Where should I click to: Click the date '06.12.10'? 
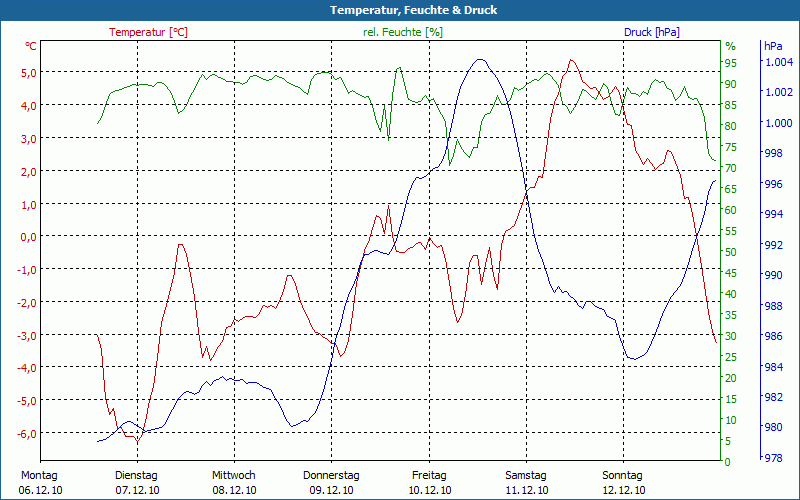coord(40,490)
